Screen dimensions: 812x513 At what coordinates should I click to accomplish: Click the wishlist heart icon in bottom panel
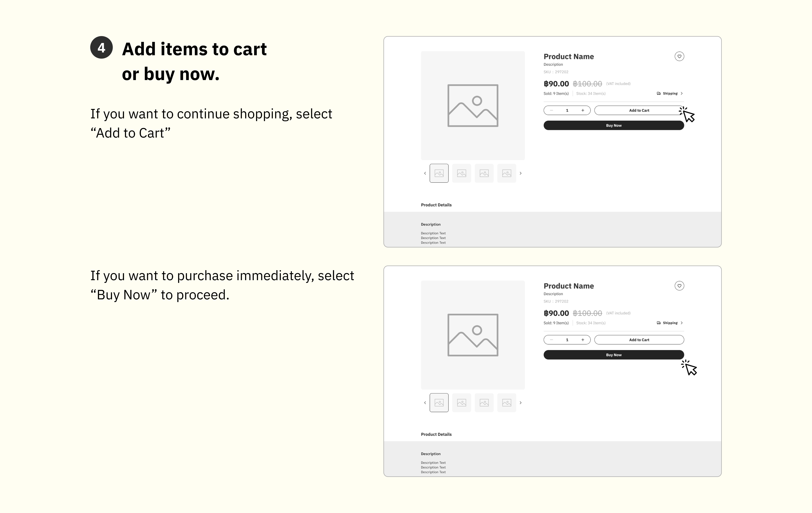(679, 286)
